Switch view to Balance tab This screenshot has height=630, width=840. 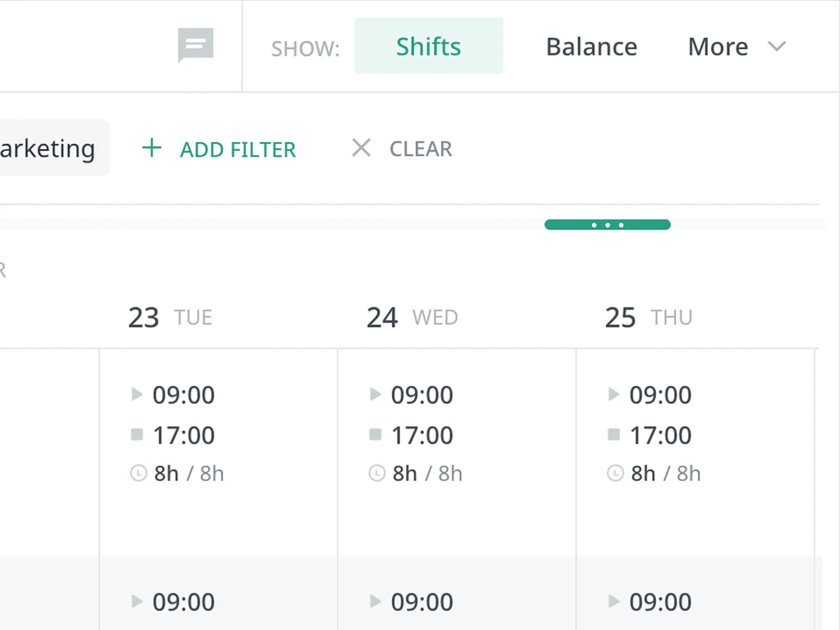591,47
